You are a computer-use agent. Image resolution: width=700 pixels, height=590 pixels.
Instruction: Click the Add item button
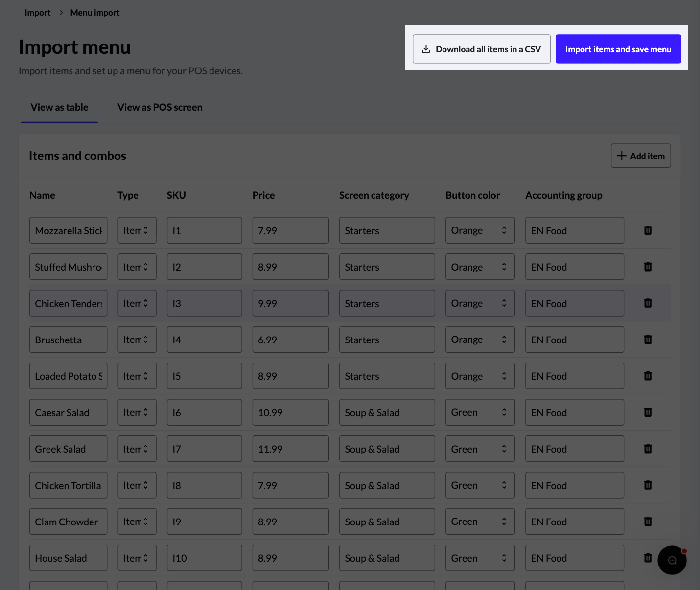click(x=641, y=156)
